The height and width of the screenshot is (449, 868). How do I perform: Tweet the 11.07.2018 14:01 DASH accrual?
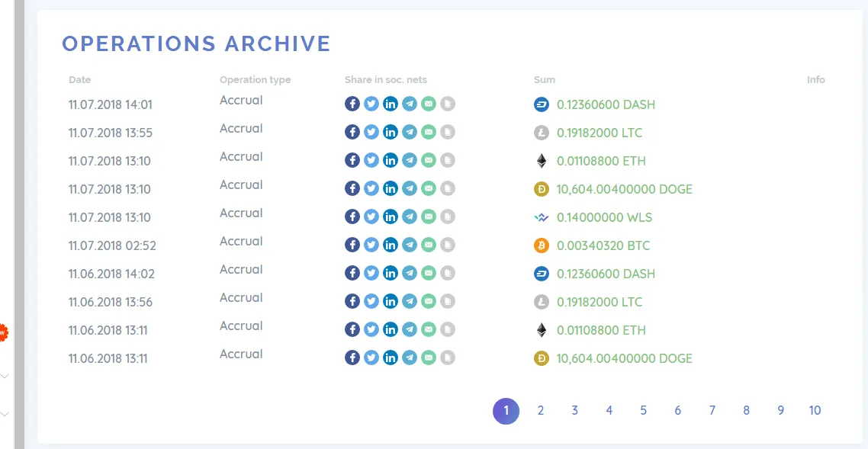click(371, 104)
